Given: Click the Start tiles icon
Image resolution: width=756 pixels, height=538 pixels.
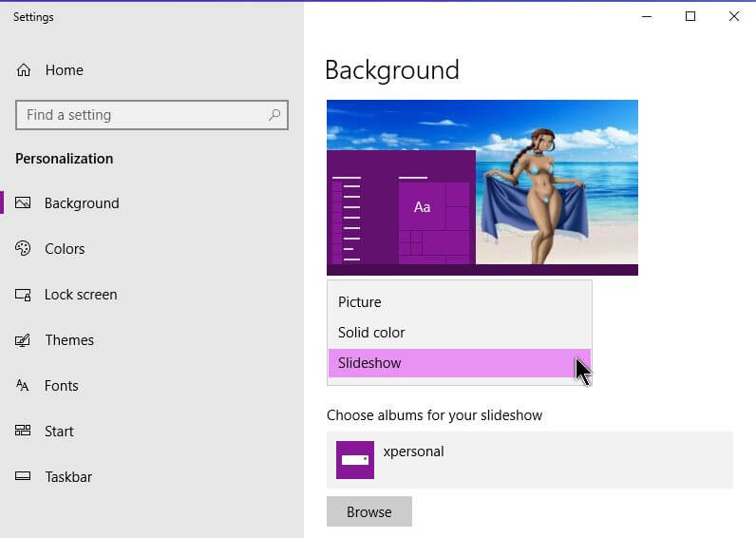Looking at the screenshot, I should coord(23,431).
